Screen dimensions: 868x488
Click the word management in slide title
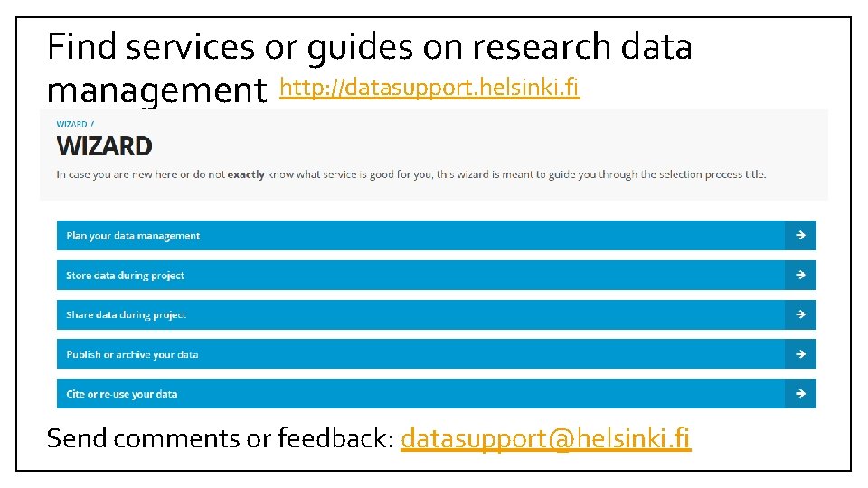coord(156,90)
